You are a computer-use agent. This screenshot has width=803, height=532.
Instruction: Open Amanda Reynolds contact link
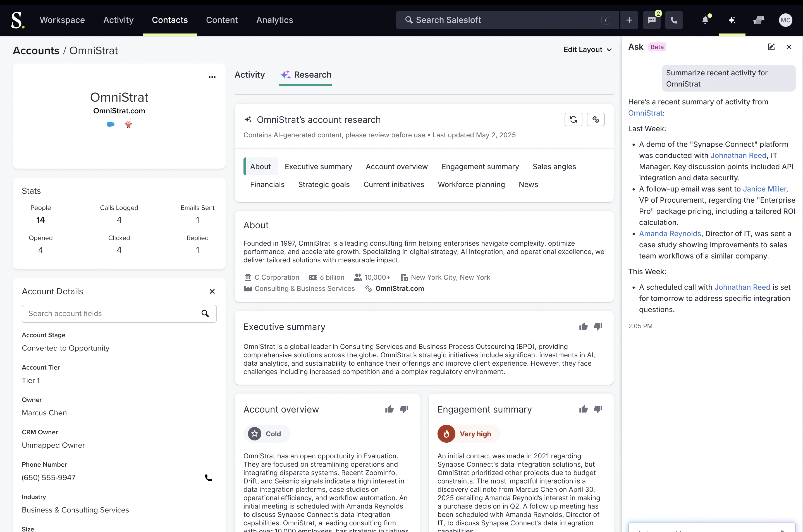[x=670, y=234]
